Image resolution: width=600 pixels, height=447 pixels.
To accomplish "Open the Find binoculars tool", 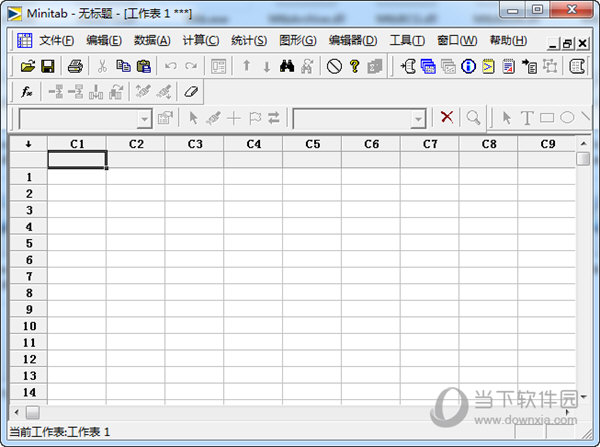I will click(287, 67).
